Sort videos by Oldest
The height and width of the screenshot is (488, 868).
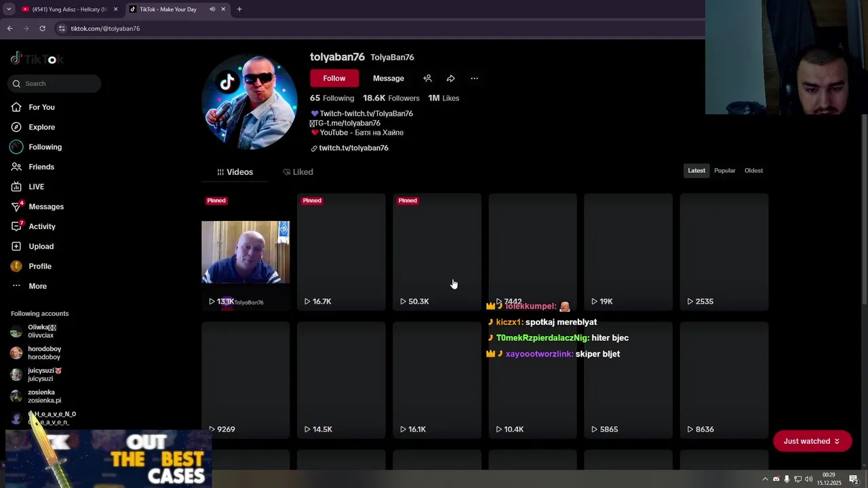point(753,171)
